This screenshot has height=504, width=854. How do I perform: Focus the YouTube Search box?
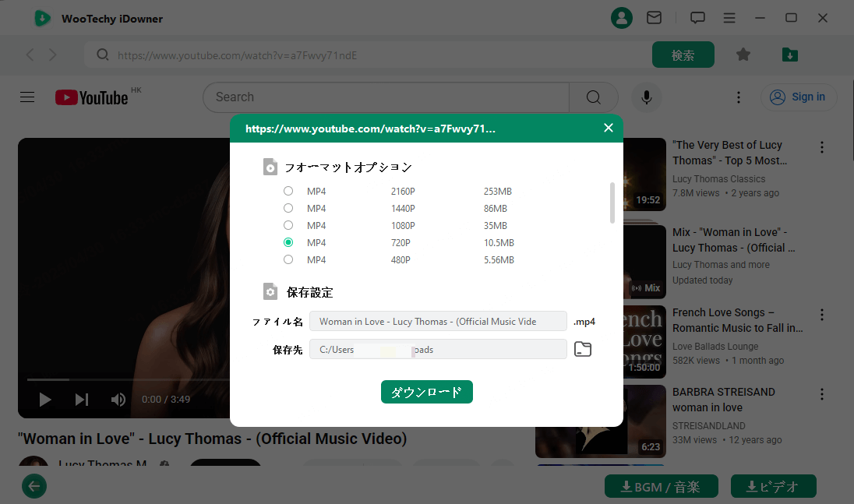386,97
